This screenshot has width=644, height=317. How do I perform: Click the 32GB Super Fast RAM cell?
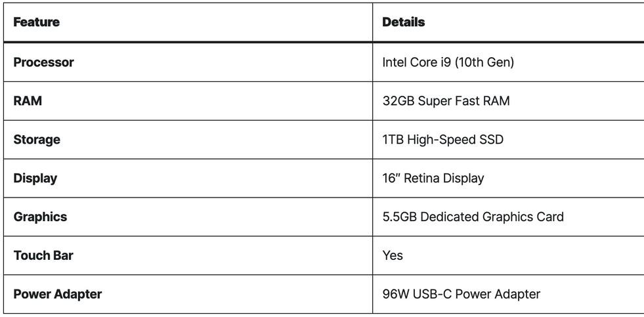click(x=446, y=101)
